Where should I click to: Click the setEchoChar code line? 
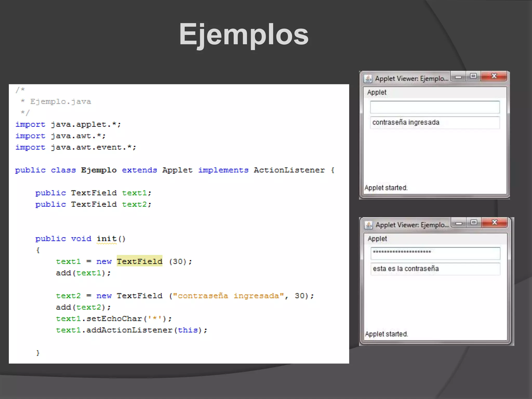click(114, 319)
